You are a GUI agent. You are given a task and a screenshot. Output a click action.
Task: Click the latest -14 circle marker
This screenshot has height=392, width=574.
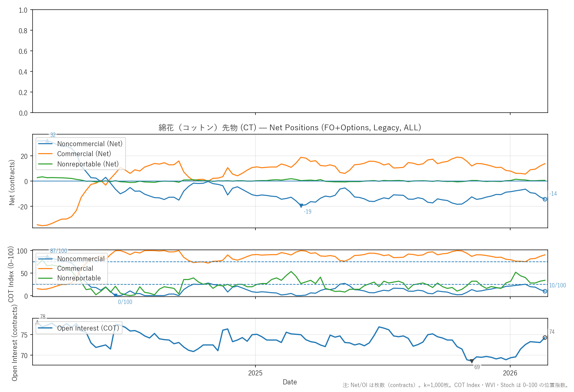(x=545, y=199)
